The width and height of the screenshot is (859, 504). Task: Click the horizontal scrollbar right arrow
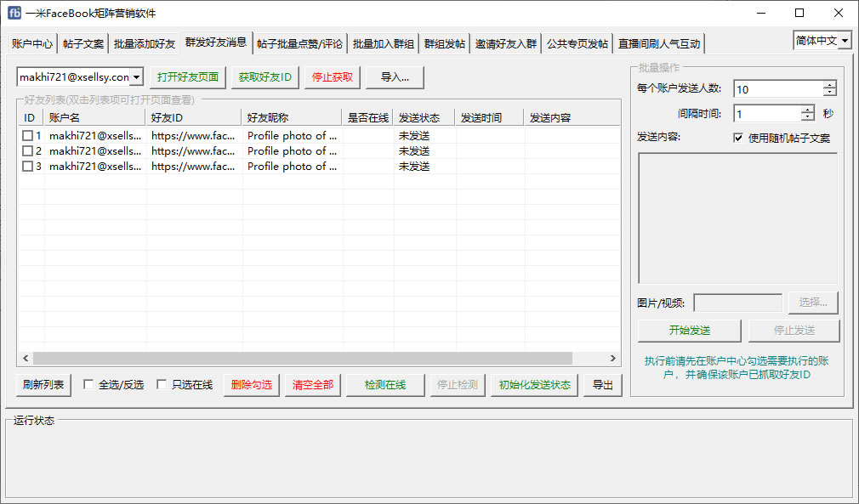pyautogui.click(x=613, y=359)
